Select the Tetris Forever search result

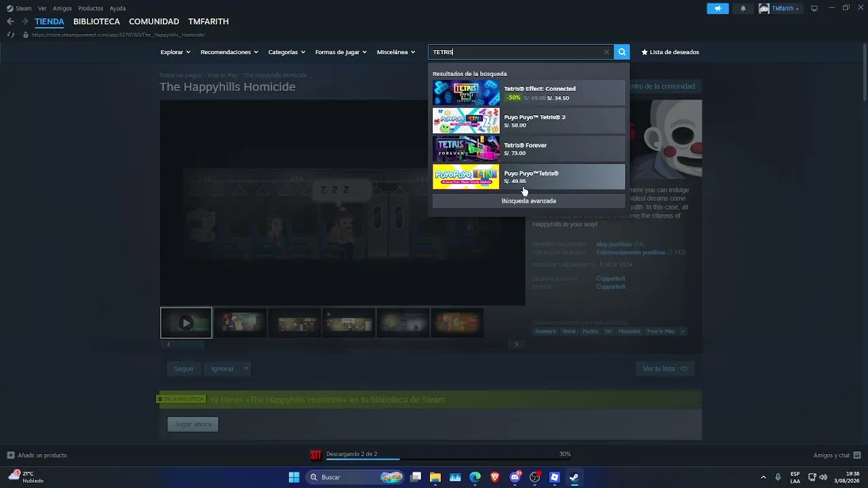tap(529, 149)
